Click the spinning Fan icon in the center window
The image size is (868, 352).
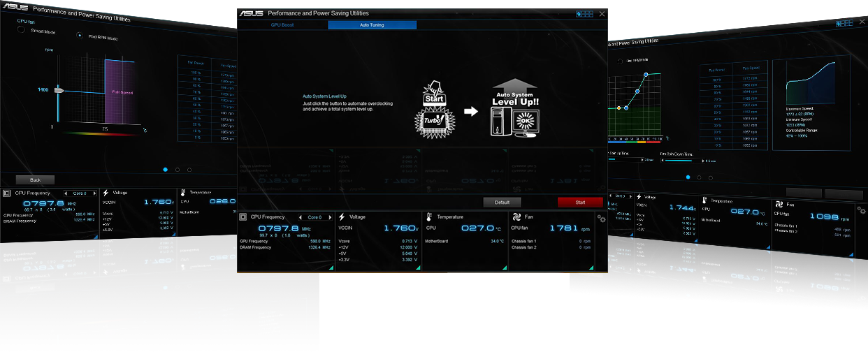pyautogui.click(x=516, y=217)
